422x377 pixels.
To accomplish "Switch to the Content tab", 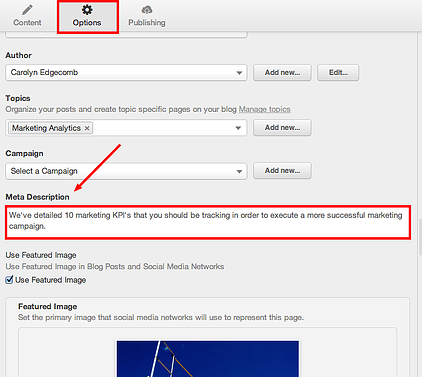I will [27, 16].
